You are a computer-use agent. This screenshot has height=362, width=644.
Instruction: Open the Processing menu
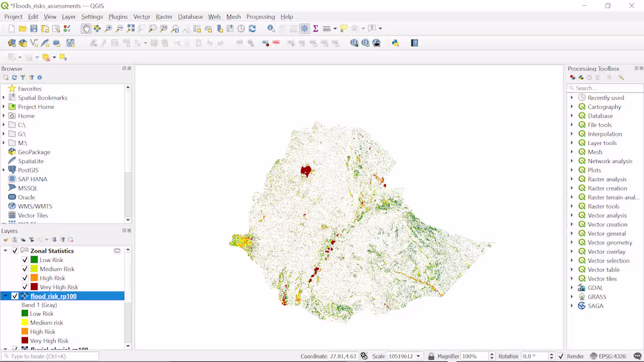[x=261, y=16]
